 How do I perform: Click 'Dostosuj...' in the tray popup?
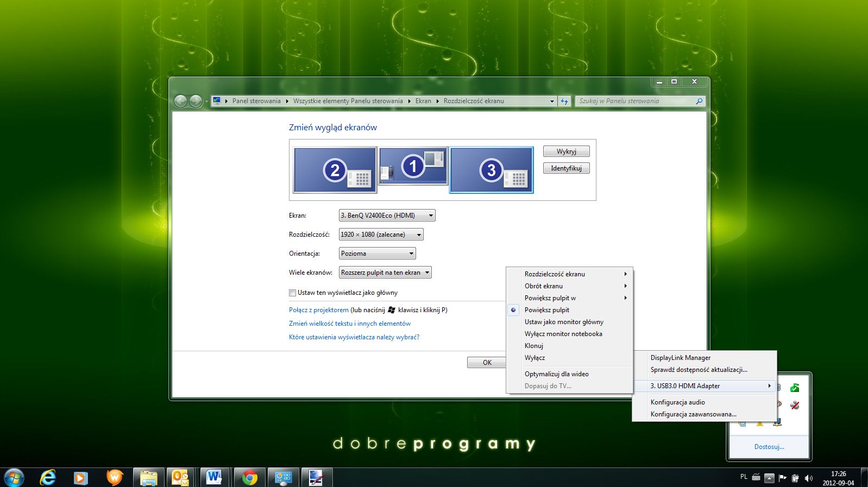coord(769,447)
